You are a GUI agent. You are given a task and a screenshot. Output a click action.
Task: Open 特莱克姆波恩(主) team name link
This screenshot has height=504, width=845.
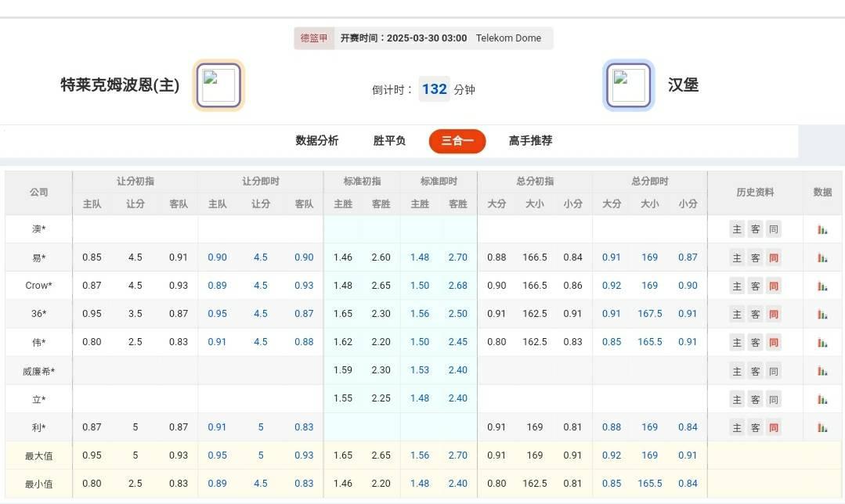coord(120,85)
